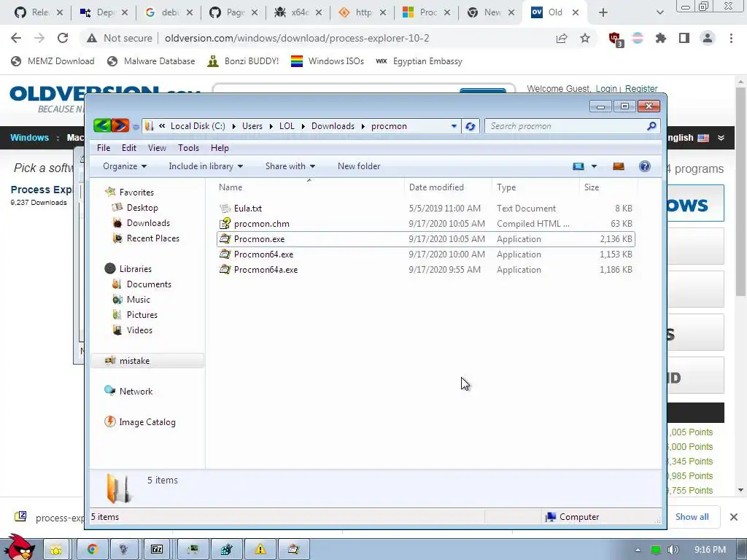The width and height of the screenshot is (747, 560).
Task: Open the MEMZ Download bookmark
Action: click(53, 61)
